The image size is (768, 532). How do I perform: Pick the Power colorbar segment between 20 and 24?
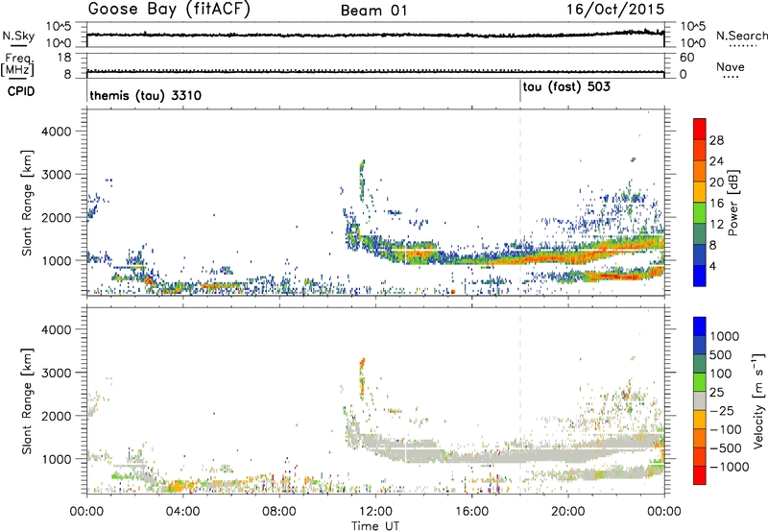[x=700, y=171]
